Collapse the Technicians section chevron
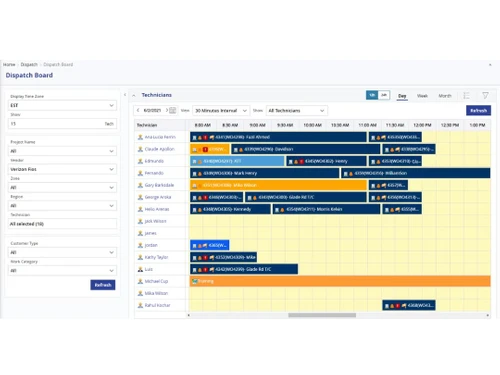 tap(134, 95)
